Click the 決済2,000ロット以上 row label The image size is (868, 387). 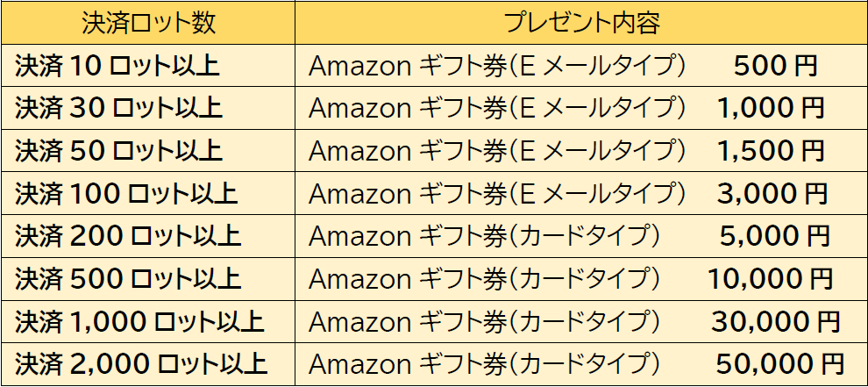pyautogui.click(x=141, y=363)
